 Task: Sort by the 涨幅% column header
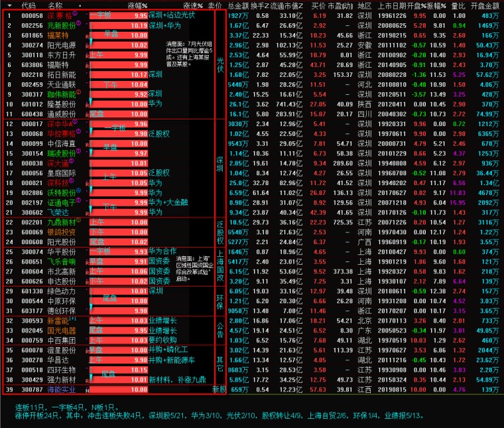(137, 5)
